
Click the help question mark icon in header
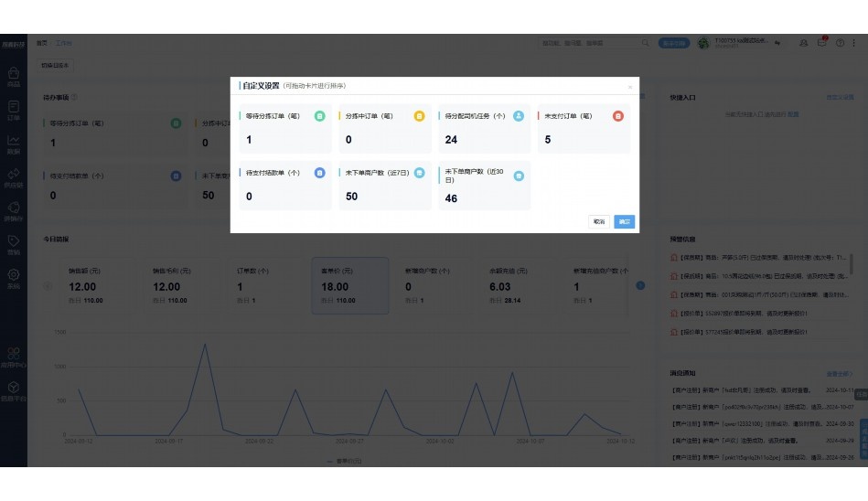(x=840, y=43)
